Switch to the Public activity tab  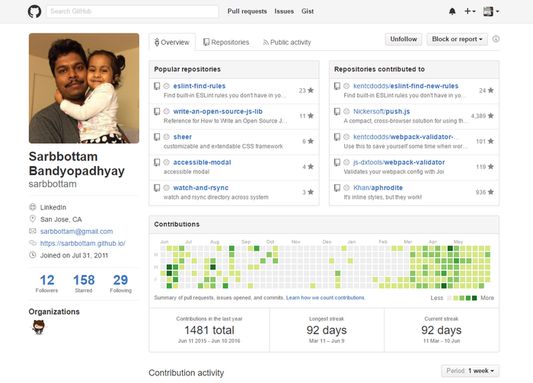[287, 42]
